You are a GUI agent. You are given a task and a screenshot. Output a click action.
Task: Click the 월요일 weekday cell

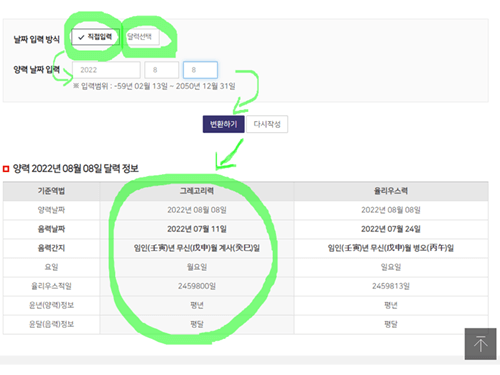click(x=197, y=267)
